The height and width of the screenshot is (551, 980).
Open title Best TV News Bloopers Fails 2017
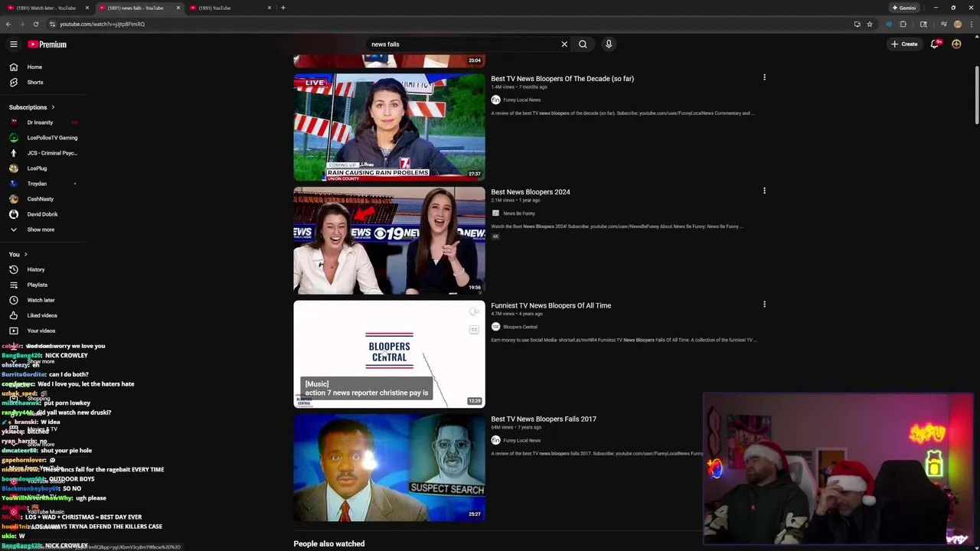coord(544,419)
